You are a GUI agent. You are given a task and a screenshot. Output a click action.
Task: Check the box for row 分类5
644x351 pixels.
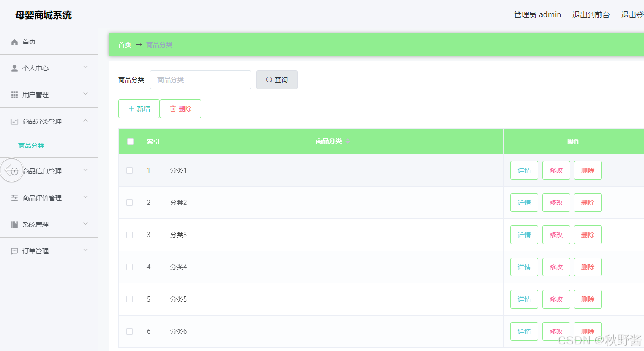(x=129, y=299)
